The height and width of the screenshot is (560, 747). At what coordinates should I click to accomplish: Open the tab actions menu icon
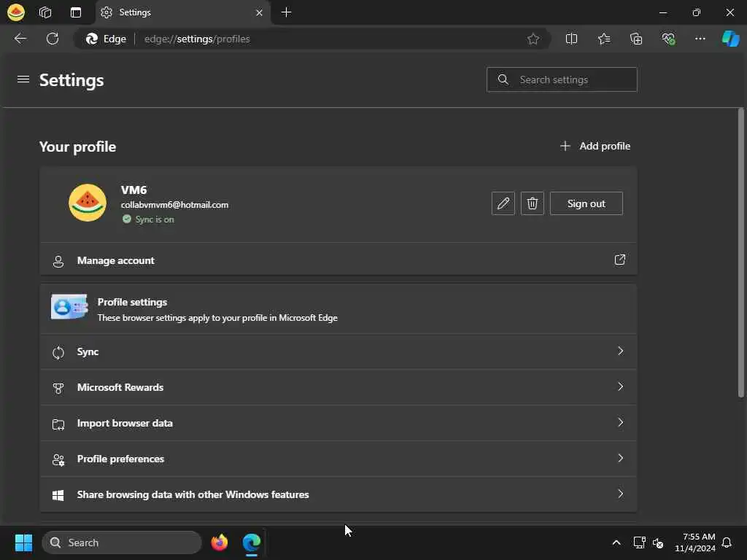point(76,12)
